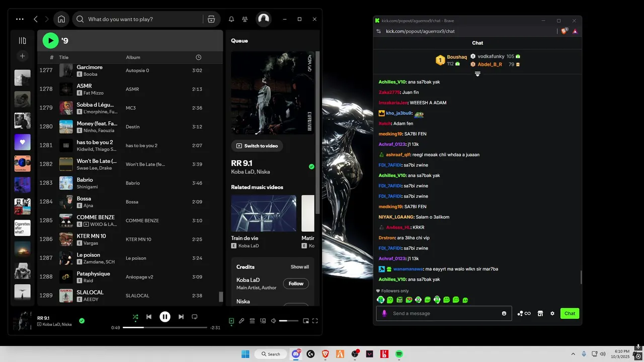This screenshot has width=644, height=362.
Task: Open Connect to a device icon
Action: (x=263, y=321)
